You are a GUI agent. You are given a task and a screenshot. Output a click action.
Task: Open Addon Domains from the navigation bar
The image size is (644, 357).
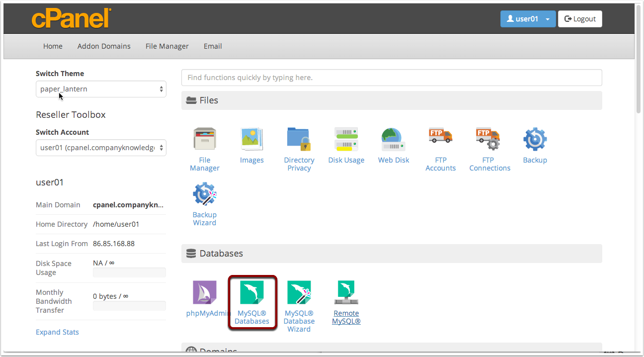(104, 46)
